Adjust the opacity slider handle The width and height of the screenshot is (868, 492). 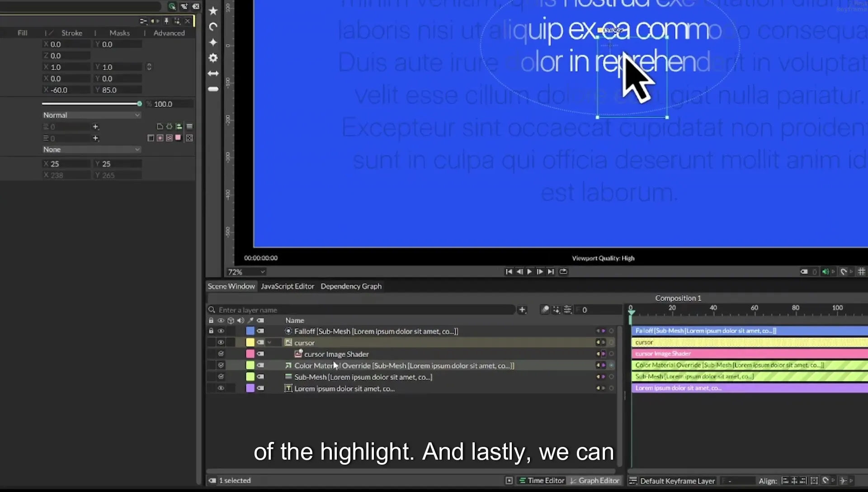pyautogui.click(x=139, y=104)
